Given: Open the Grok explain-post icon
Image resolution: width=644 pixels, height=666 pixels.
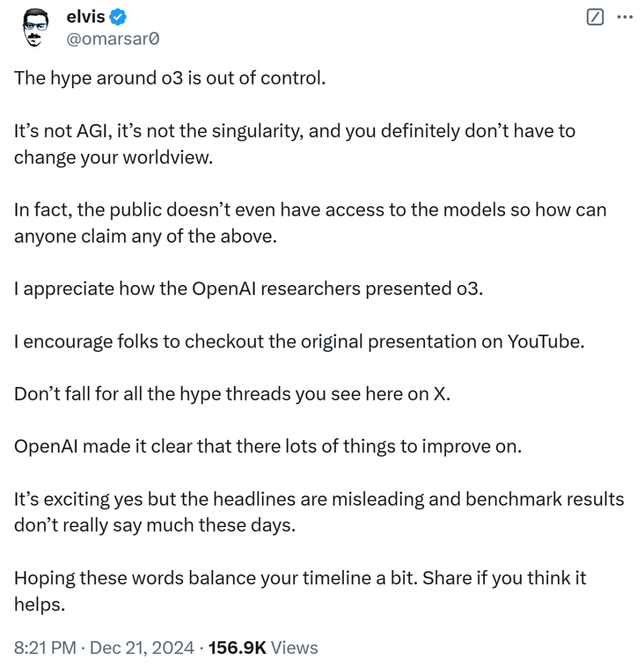Looking at the screenshot, I should 595,17.
